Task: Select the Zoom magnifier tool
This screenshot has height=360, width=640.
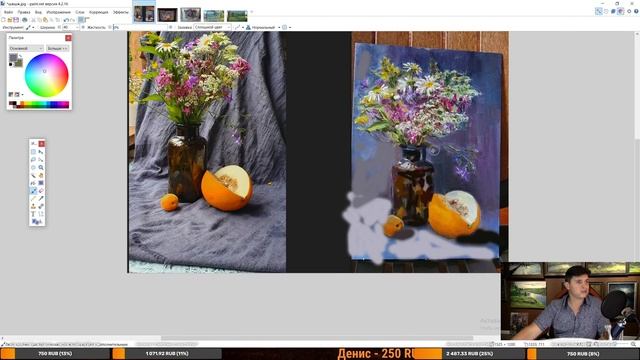Action: click(41, 167)
